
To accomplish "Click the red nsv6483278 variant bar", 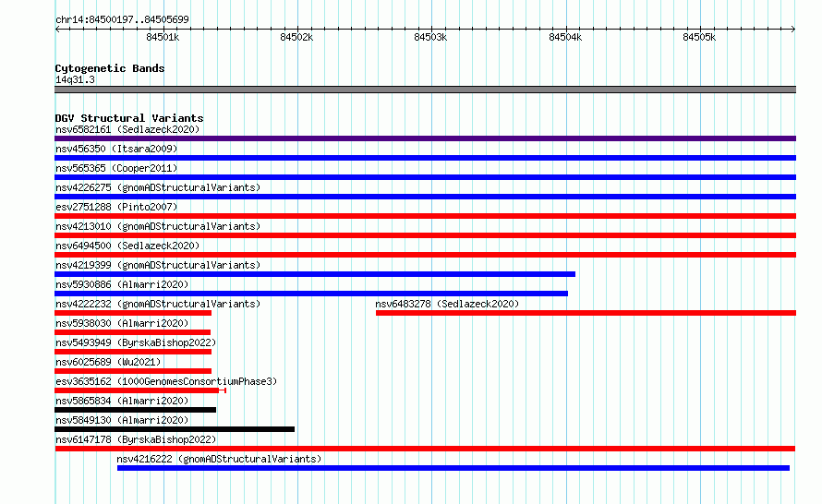I will [x=586, y=313].
